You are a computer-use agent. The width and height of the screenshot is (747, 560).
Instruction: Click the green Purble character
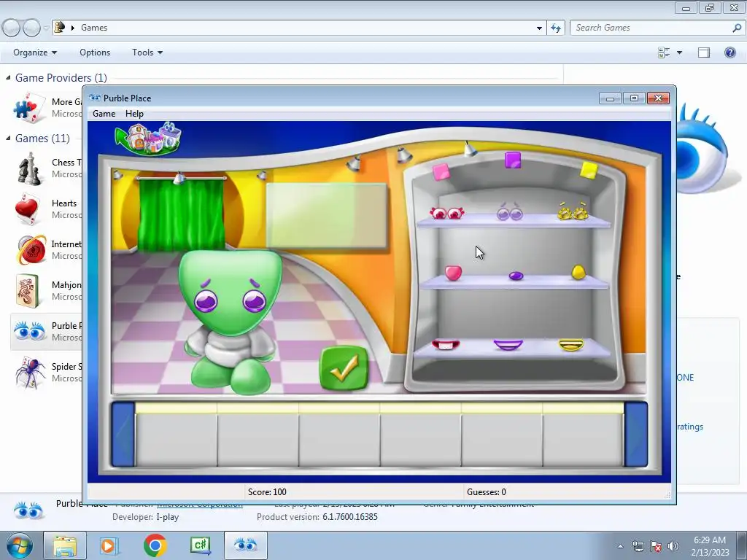pyautogui.click(x=231, y=322)
